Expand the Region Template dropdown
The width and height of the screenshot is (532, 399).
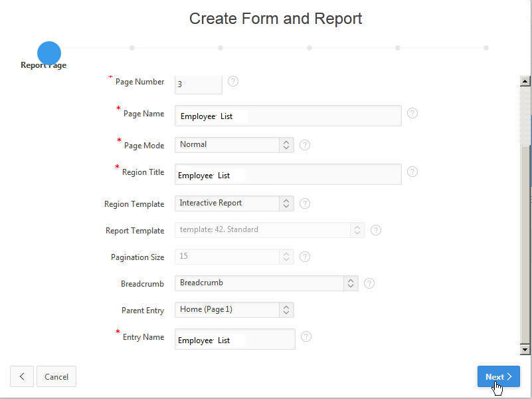(x=234, y=203)
